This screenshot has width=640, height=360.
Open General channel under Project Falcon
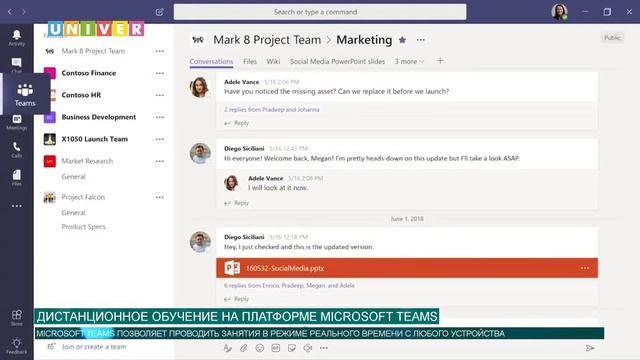coord(73,213)
